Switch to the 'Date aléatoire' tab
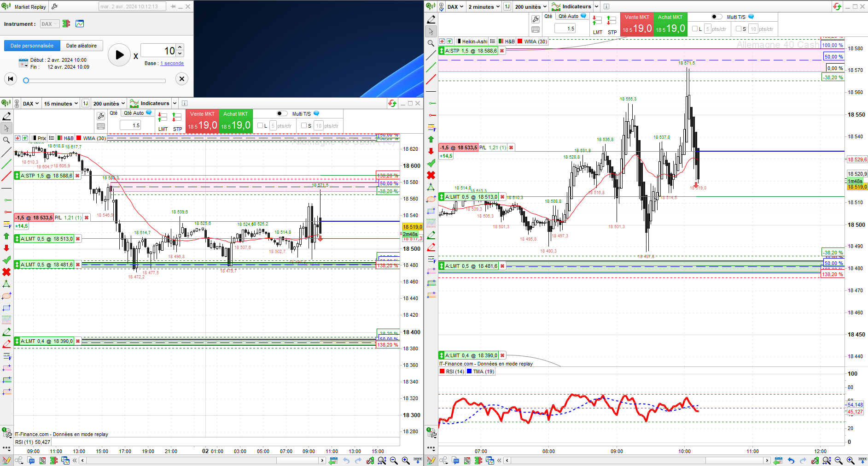Image resolution: width=868 pixels, height=466 pixels. point(82,46)
